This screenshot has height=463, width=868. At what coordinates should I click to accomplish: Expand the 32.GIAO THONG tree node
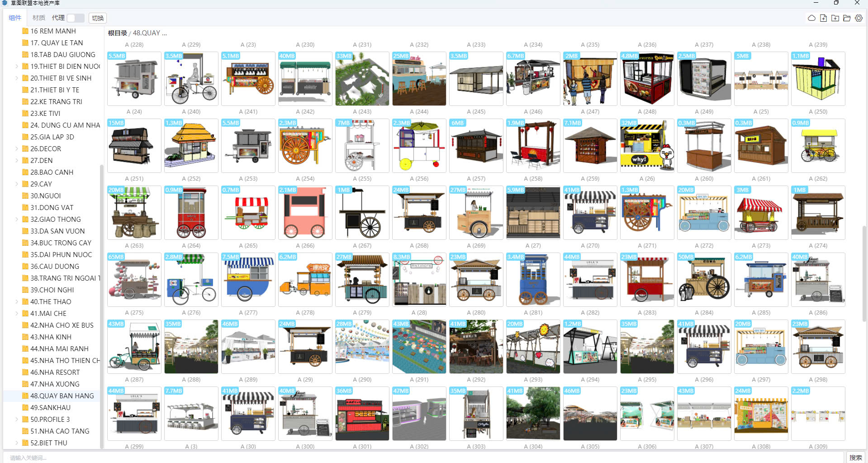(x=17, y=220)
